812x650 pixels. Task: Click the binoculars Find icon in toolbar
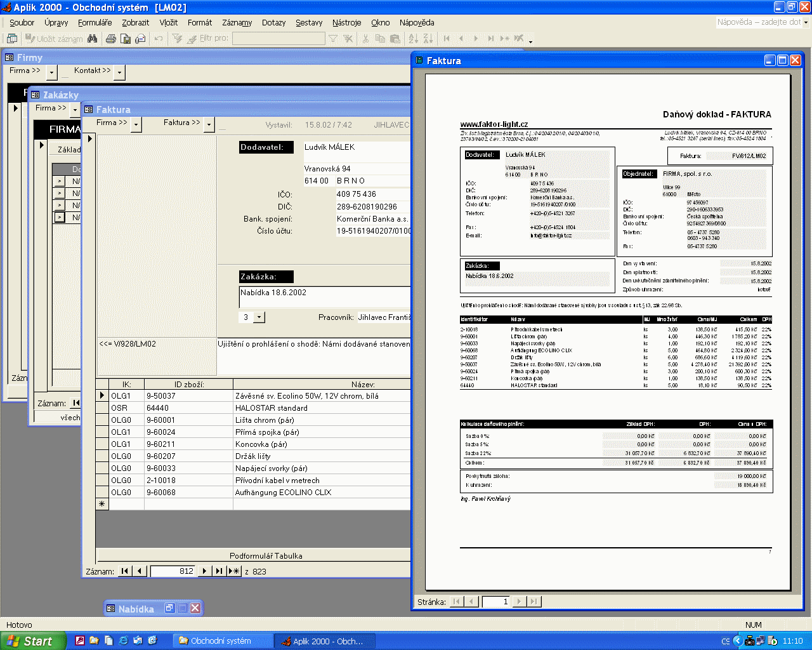coord(93,39)
